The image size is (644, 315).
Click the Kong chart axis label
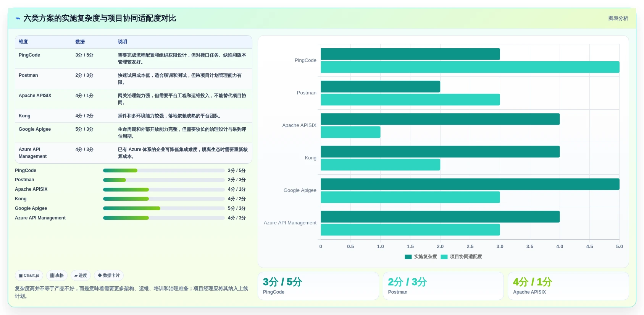tap(310, 158)
